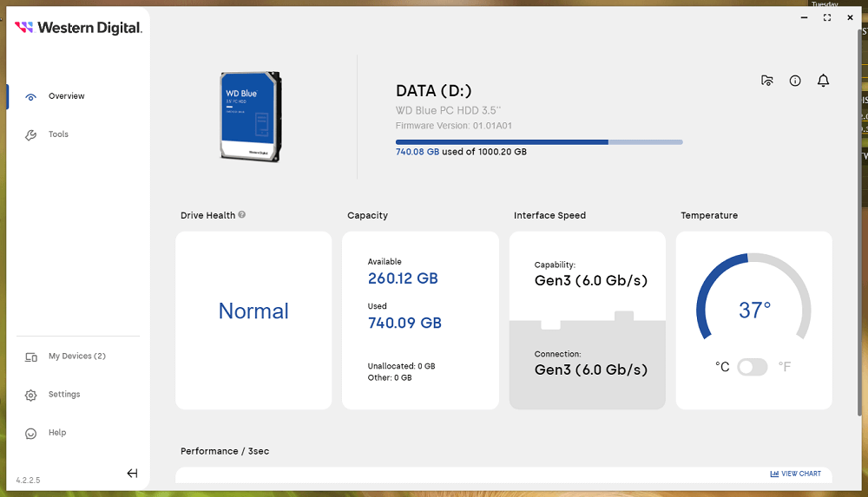868x497 pixels.
Task: Open My Devices (2) list
Action: [77, 356]
